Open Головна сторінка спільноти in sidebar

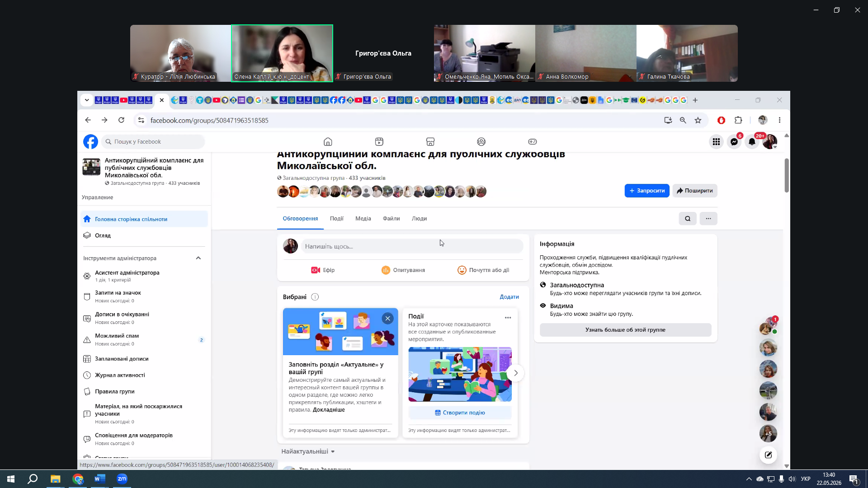[x=144, y=219]
